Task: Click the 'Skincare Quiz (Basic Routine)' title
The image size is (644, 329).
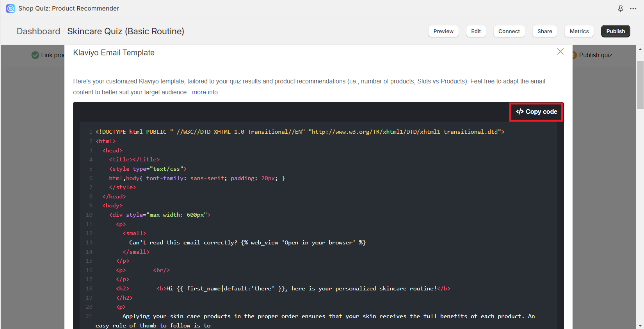Action: coord(126,31)
